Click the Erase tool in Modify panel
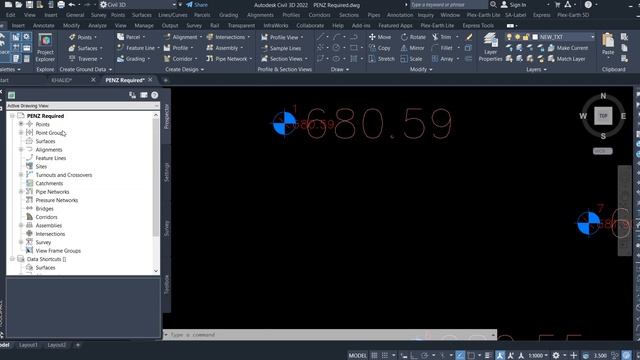640x360 pixels. (x=469, y=37)
